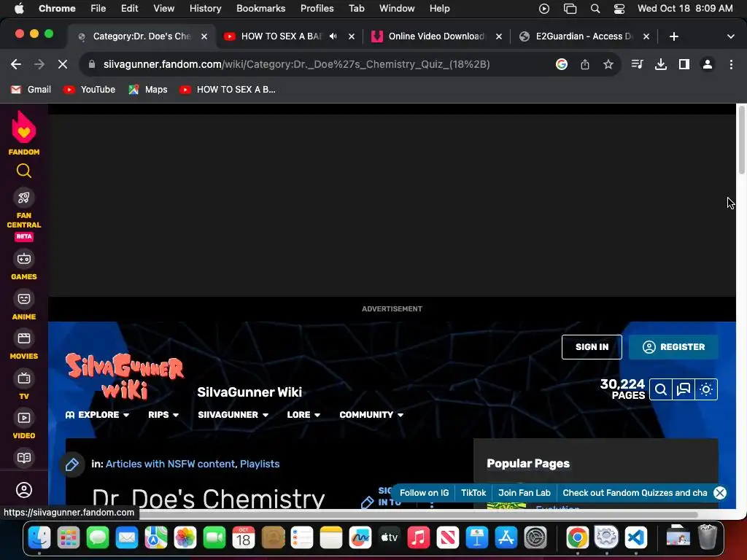The width and height of the screenshot is (747, 560).
Task: Close the Online Video Download tab
Action: coord(499,36)
